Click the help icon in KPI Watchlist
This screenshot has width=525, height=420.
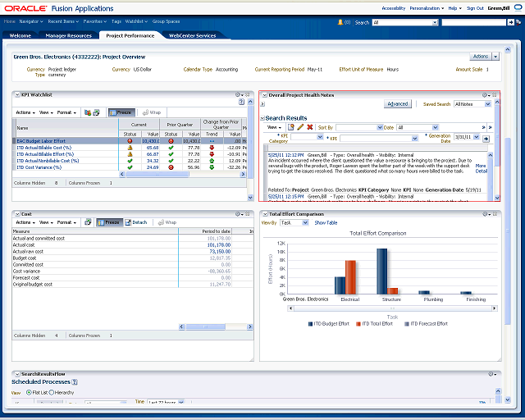241,103
